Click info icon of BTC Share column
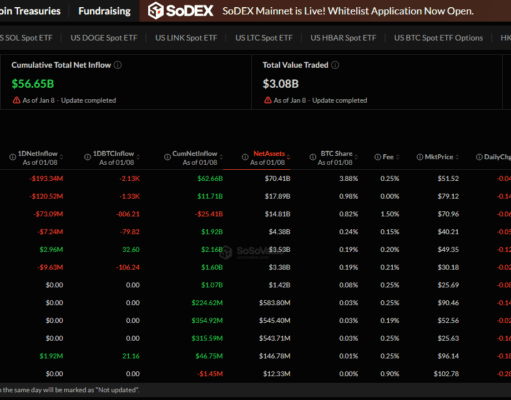 pyautogui.click(x=313, y=157)
